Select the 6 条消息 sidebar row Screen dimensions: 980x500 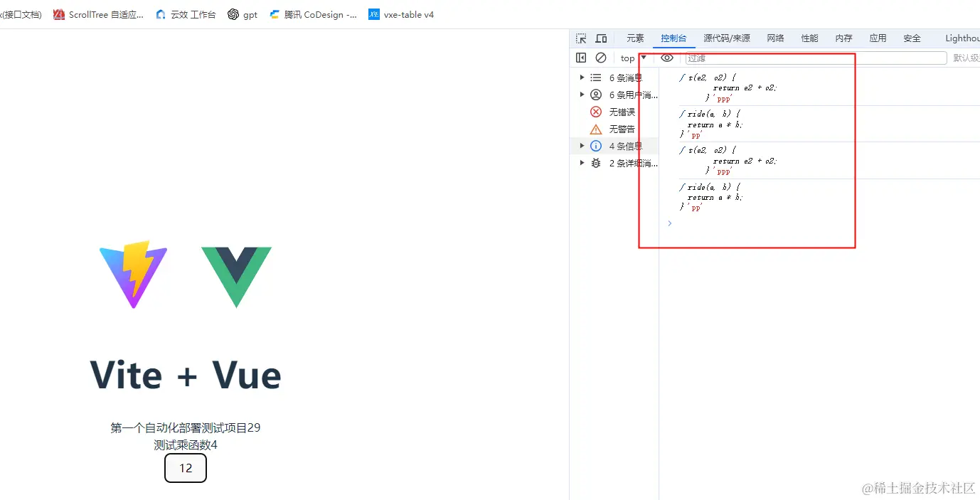pyautogui.click(x=614, y=78)
